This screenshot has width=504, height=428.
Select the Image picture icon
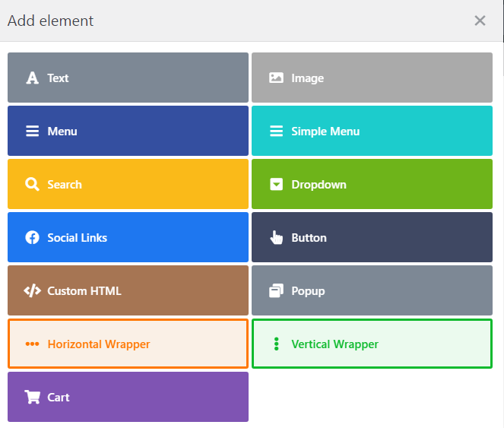(x=276, y=78)
